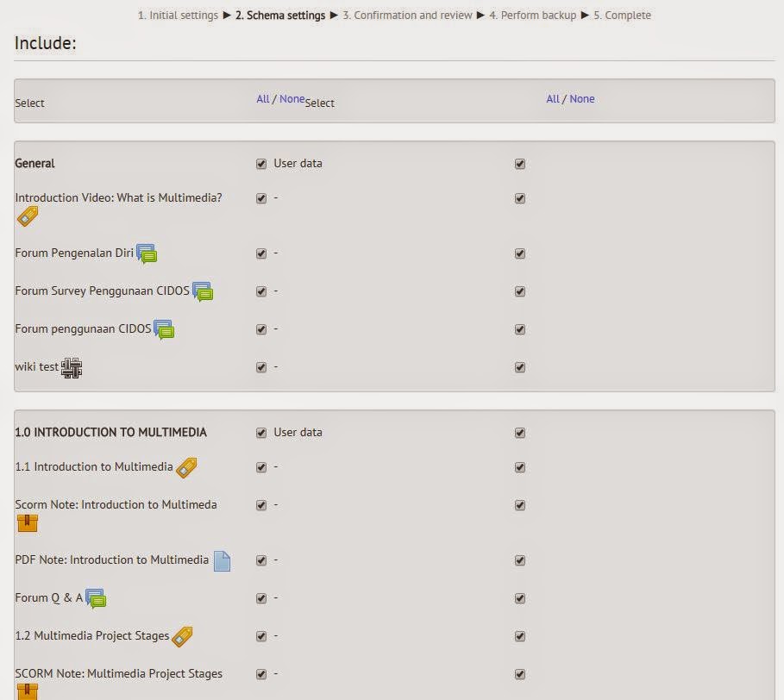
Task: Go to the Initial settings step
Action: point(176,15)
